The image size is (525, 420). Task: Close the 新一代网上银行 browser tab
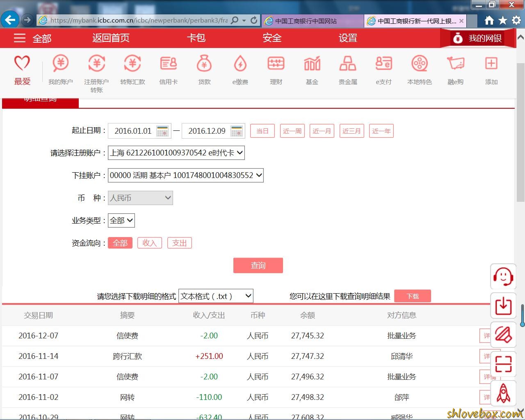point(461,21)
